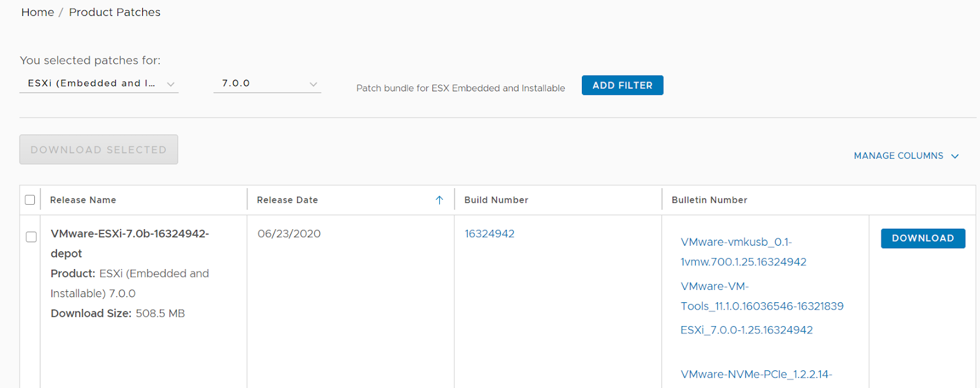This screenshot has height=388, width=980.
Task: Tick the select-all checkbox in table header
Action: point(30,200)
